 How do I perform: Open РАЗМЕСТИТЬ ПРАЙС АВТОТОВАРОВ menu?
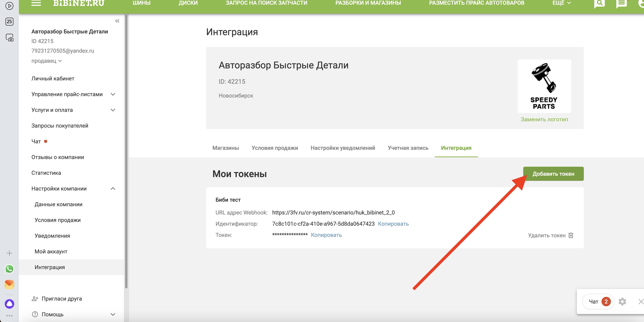476,3
